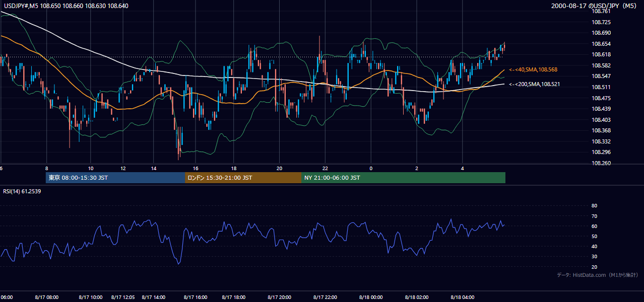
Task: Click hour marker 20 below the price chart
Action: [x=280, y=168]
